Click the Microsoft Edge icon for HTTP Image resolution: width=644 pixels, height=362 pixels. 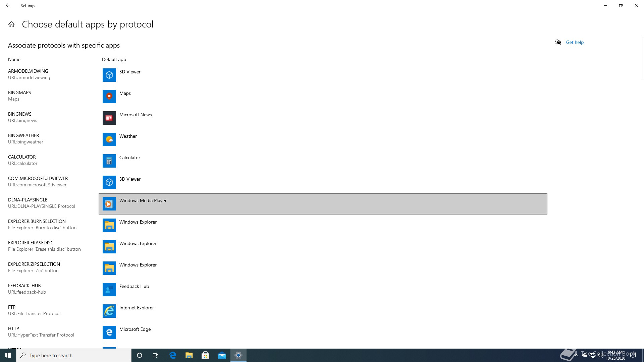coord(109,333)
